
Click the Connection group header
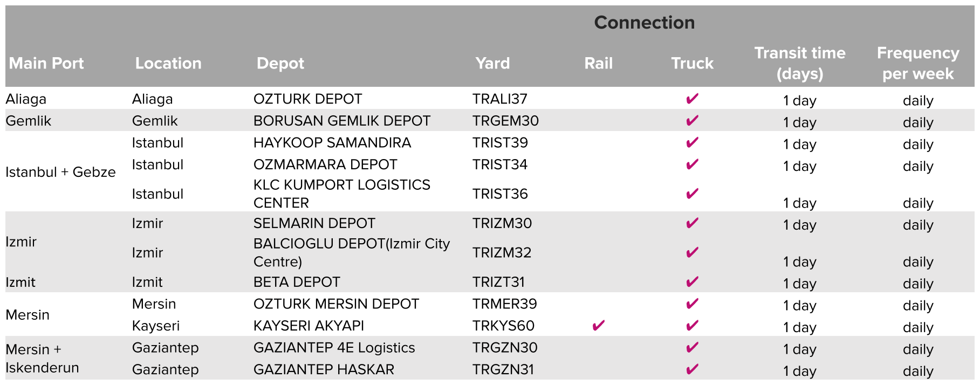(644, 22)
